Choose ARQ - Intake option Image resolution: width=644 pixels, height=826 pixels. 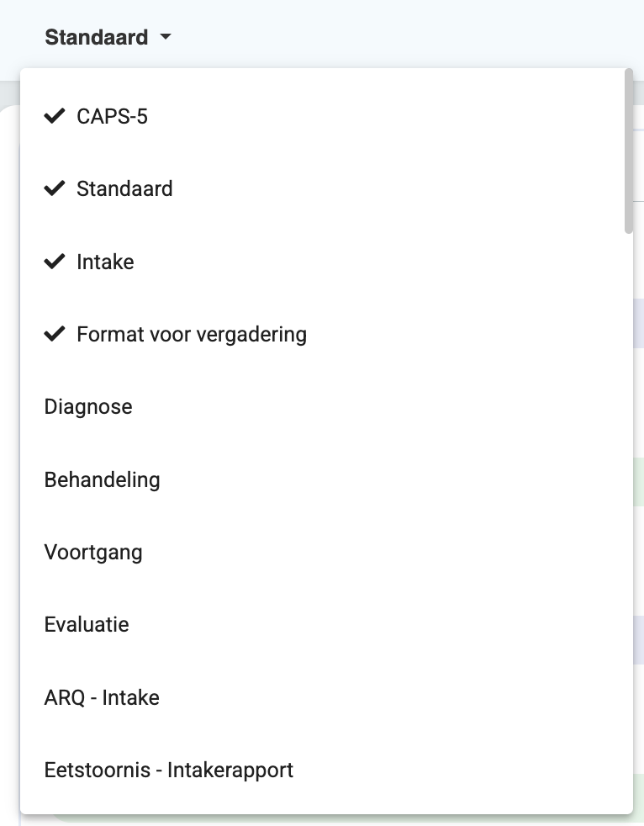[102, 697]
